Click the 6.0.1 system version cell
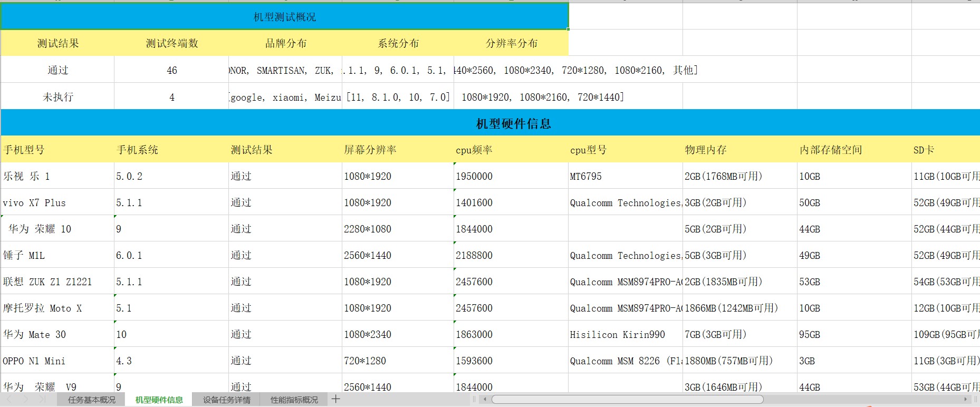 coord(172,255)
